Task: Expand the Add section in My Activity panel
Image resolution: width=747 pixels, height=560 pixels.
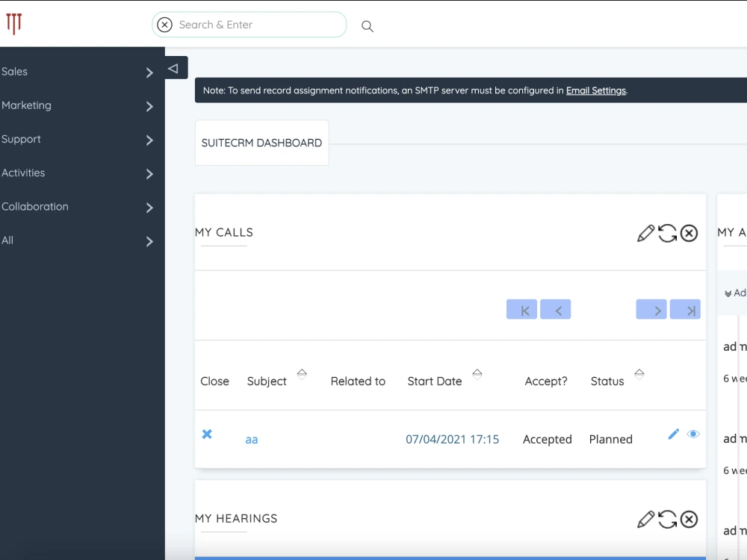Action: click(x=734, y=293)
